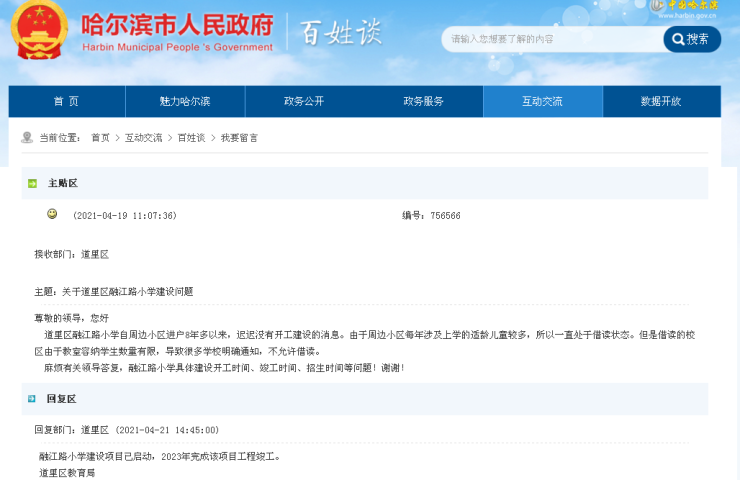Click the national emblem logo
The height and width of the screenshot is (480, 740).
pos(39,30)
